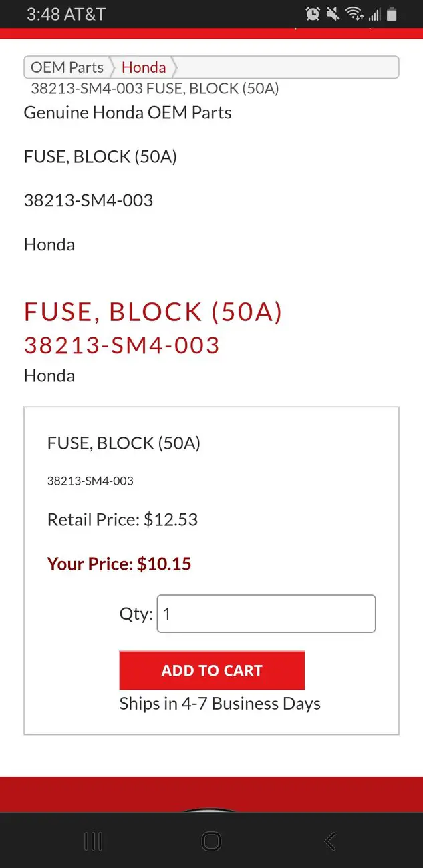This screenshot has height=868, width=423.
Task: Tap the Android back navigation icon
Action: (330, 841)
